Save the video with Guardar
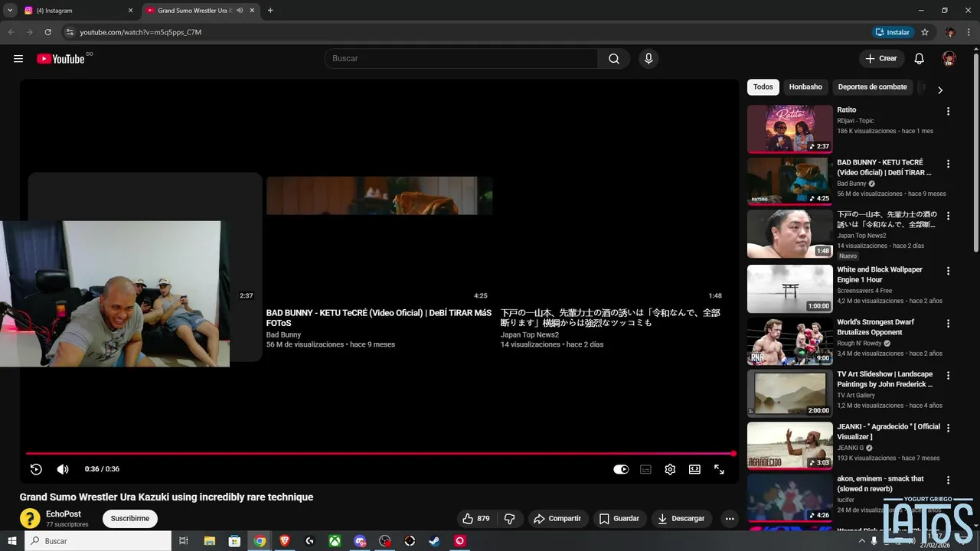The width and height of the screenshot is (980, 551). (619, 519)
